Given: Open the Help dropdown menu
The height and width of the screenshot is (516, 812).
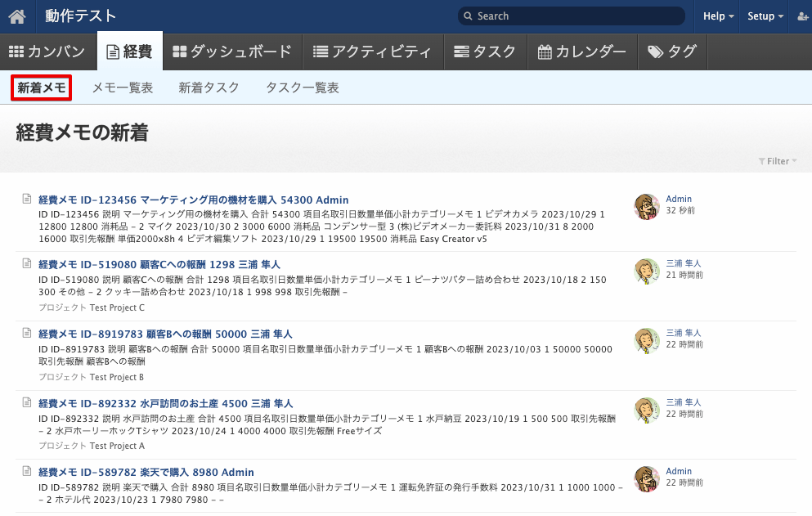Looking at the screenshot, I should coord(718,16).
